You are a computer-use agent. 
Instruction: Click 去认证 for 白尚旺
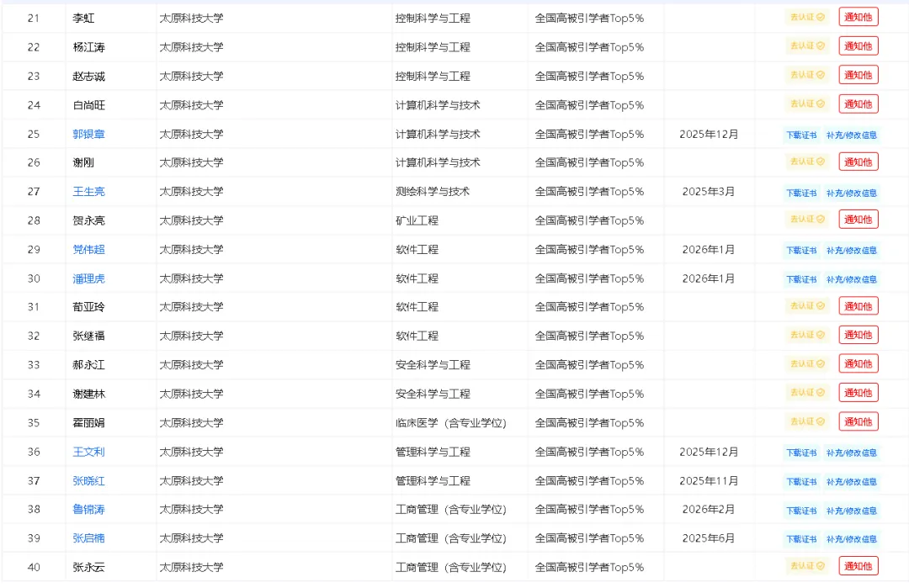[x=807, y=103]
